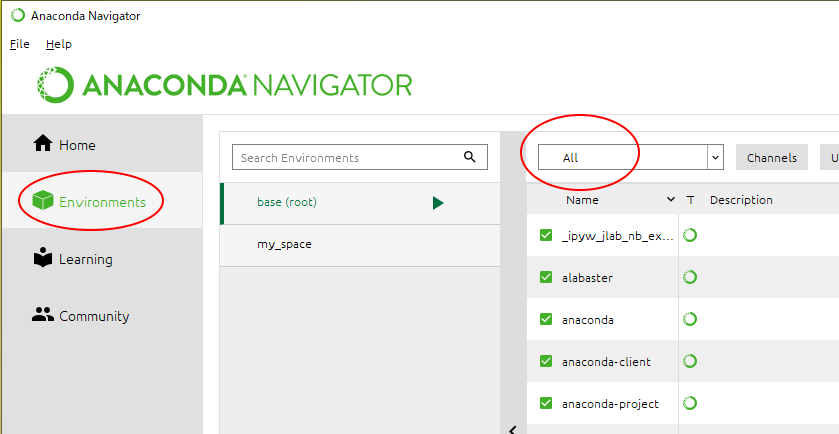This screenshot has height=434, width=839.
Task: Open the All package filter dropdown
Action: tap(630, 158)
